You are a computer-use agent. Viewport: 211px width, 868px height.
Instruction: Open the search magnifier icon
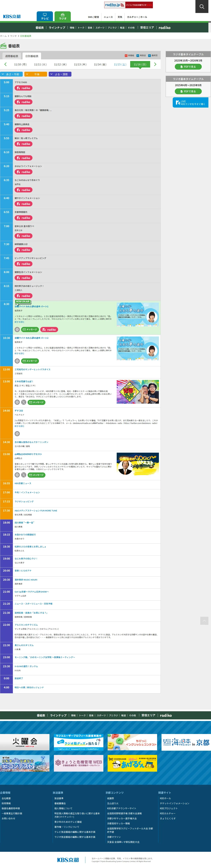(202, 6)
